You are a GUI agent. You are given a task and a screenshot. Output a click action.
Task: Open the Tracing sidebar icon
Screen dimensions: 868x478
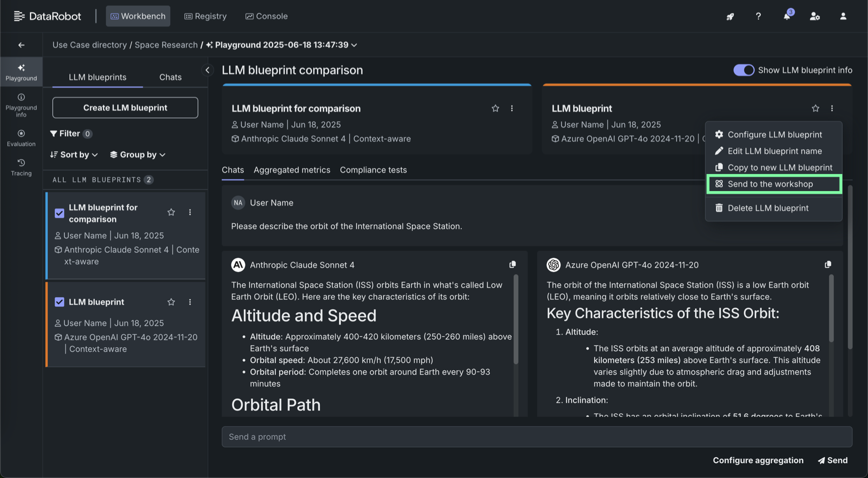pyautogui.click(x=21, y=167)
